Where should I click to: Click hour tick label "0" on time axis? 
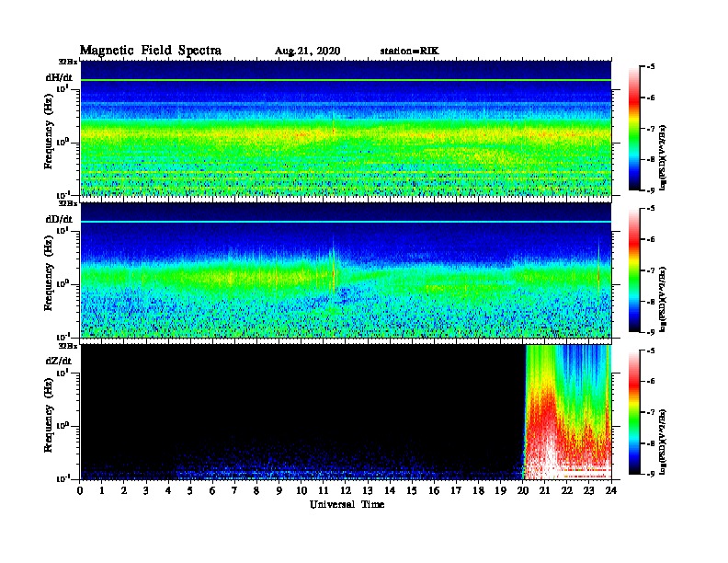80,490
